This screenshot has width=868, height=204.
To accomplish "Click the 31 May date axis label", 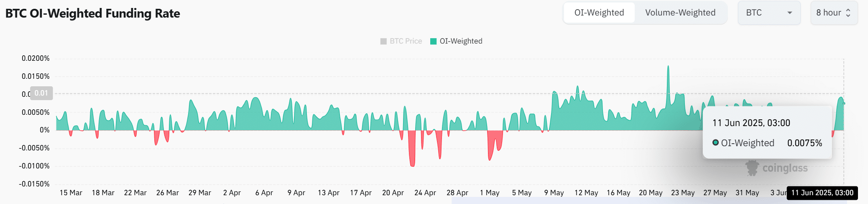I will (x=747, y=193).
